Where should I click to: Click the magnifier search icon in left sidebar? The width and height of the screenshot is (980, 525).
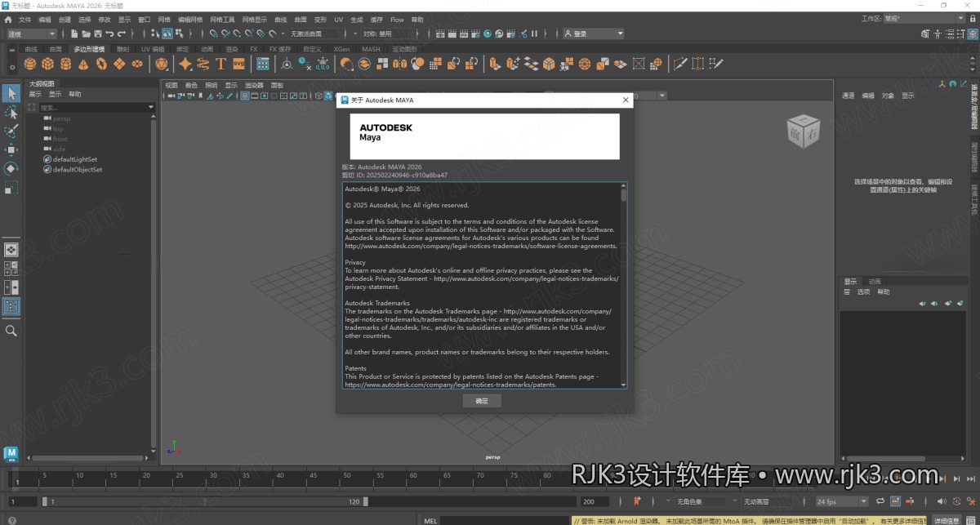[x=11, y=331]
